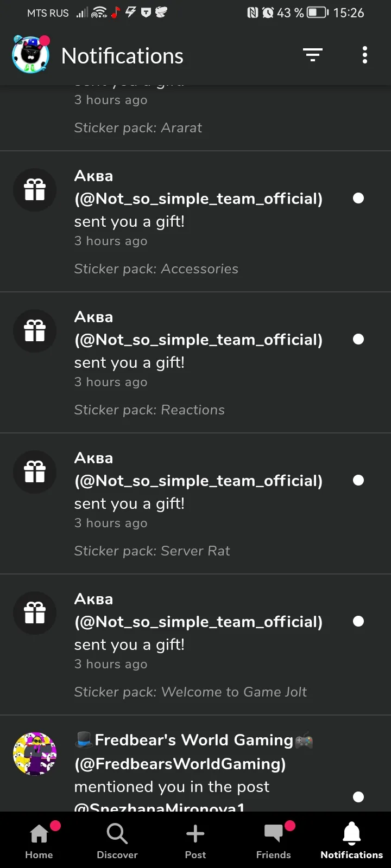Open the notifications filter icon
Screen dimensions: 391x868
click(x=313, y=55)
